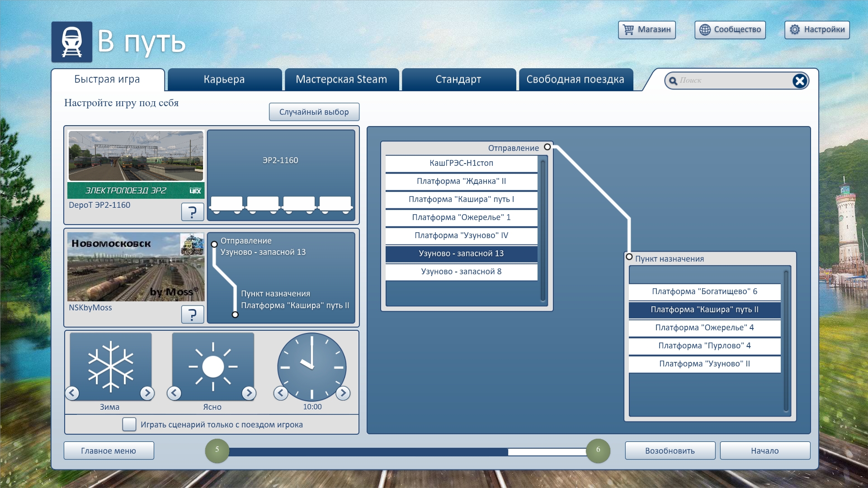Image resolution: width=868 pixels, height=488 pixels.
Task: Open the Магазин store
Action: [646, 30]
